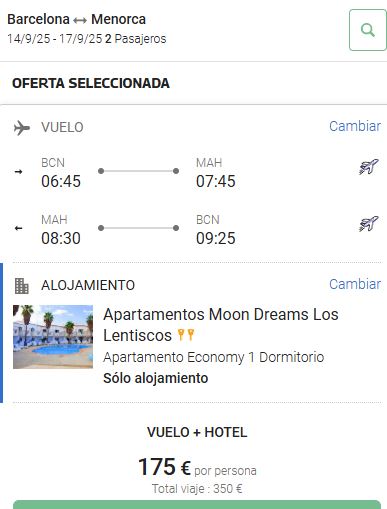Click the Sólo alojamiento board type

click(x=156, y=378)
